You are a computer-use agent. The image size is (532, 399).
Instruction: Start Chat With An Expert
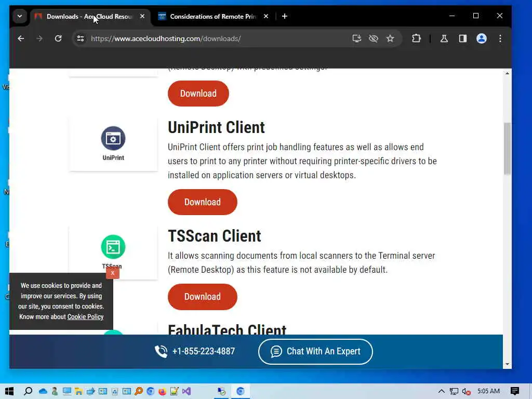click(x=315, y=352)
